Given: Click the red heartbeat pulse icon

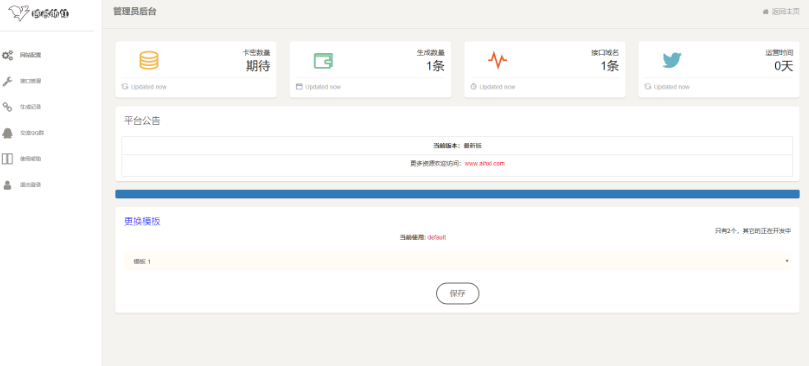Looking at the screenshot, I should click(497, 60).
